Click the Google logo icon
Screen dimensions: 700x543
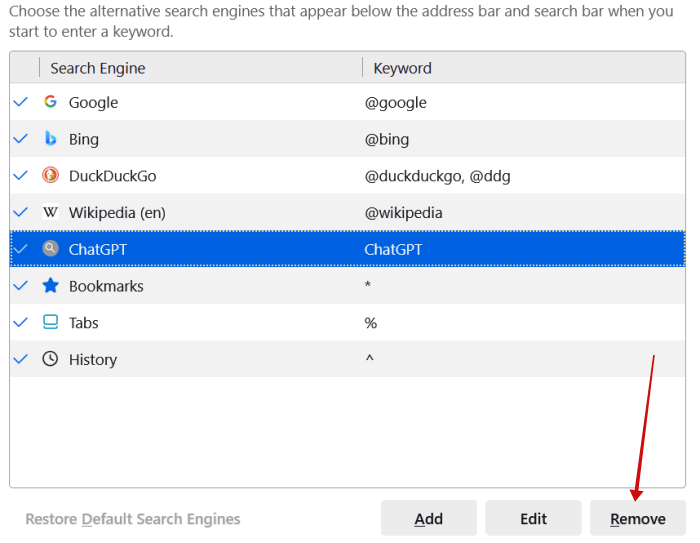coord(50,102)
